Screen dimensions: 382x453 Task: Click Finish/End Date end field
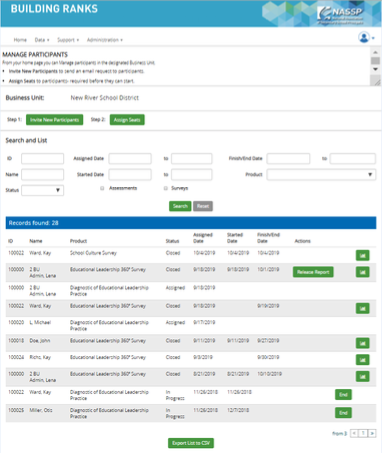353,158
